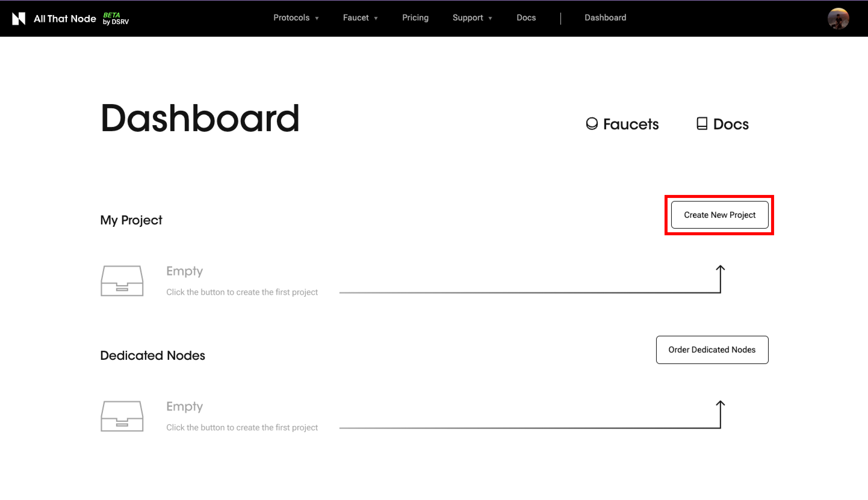Go to Dashboard in the navbar

605,18
